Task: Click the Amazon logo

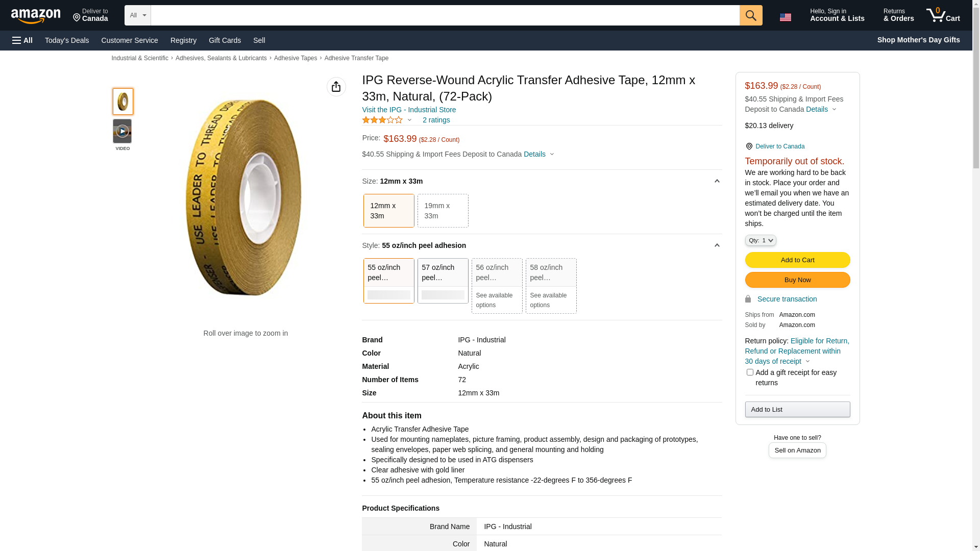Action: coord(36,16)
